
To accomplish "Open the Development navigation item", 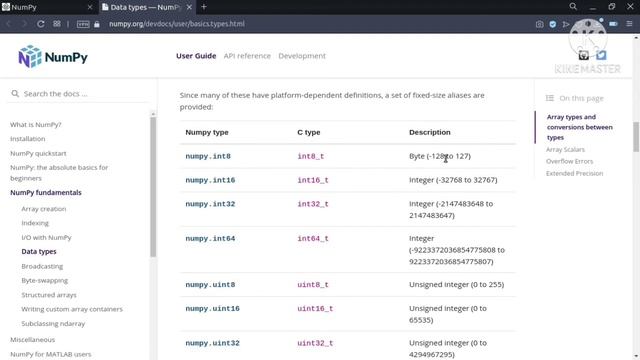I will click(x=302, y=56).
